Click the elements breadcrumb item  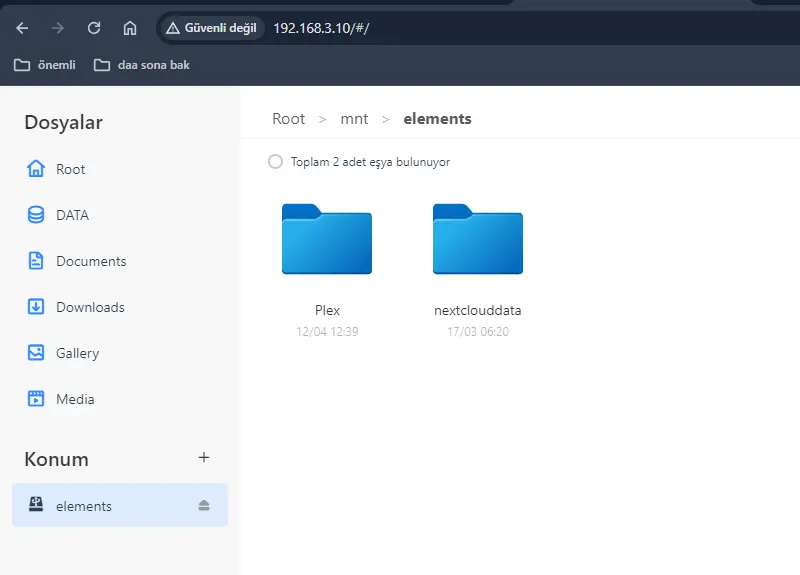pos(437,119)
